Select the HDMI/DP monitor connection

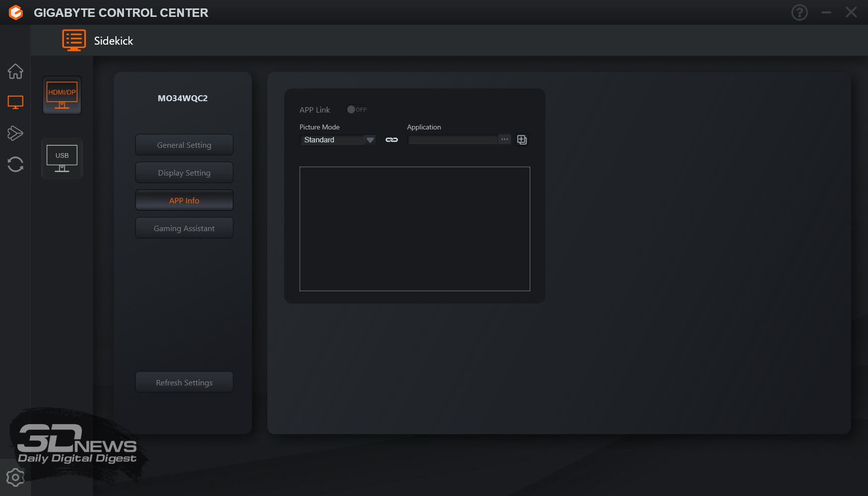pyautogui.click(x=62, y=95)
